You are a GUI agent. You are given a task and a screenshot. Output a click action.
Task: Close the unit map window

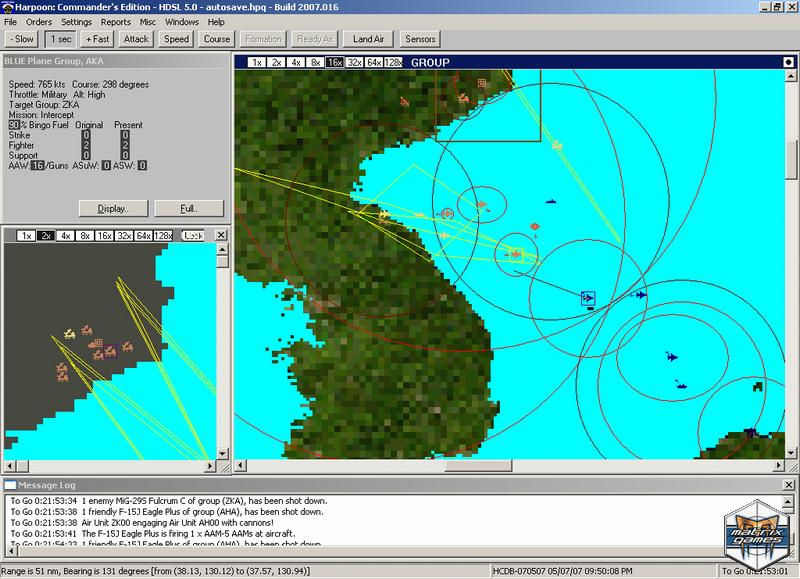click(221, 235)
